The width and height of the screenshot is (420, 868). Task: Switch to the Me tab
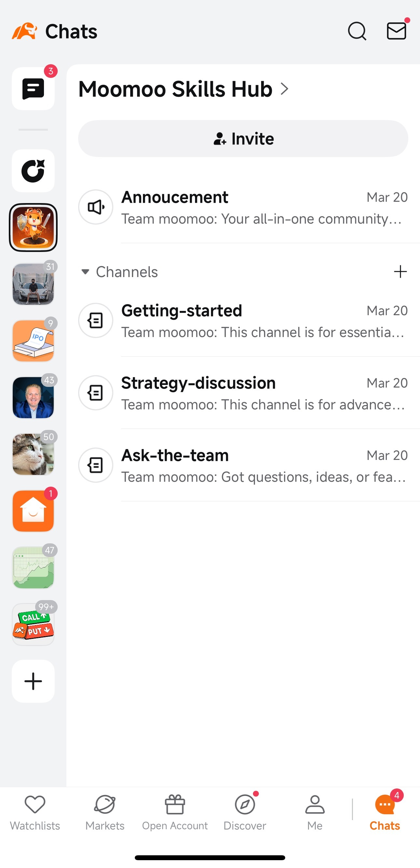tap(315, 813)
